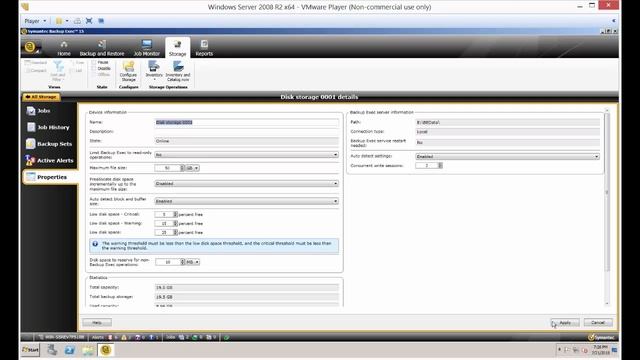Open the limit to read-only operations dropdown
Image resolution: width=640 pixels, height=360 pixels.
(x=247, y=155)
